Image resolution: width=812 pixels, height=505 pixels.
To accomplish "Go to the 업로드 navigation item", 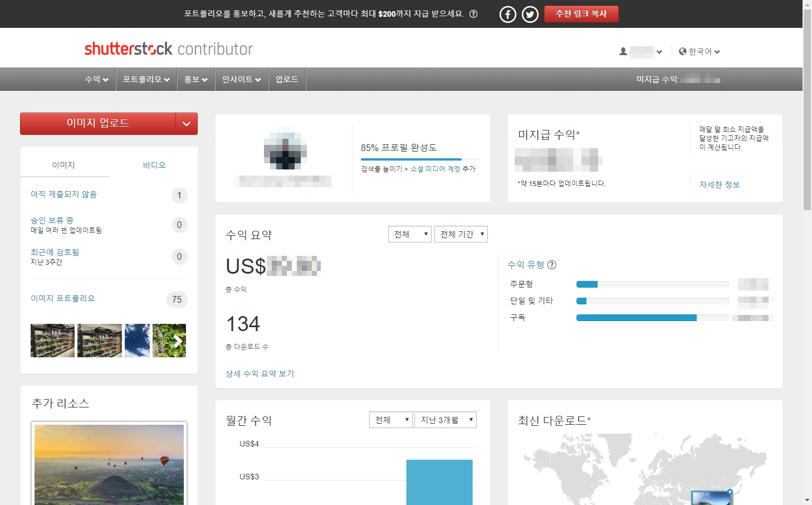I will [x=287, y=80].
